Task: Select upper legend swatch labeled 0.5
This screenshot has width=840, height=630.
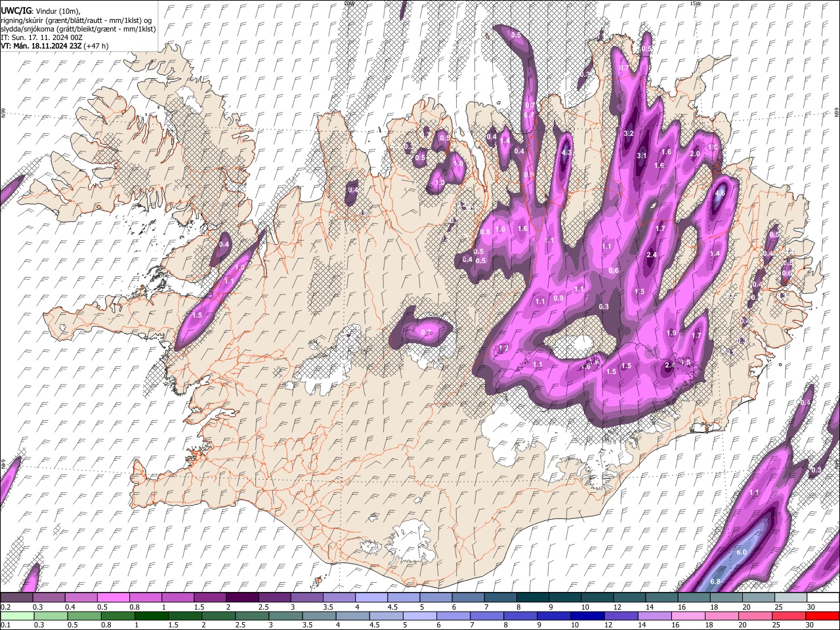Action: [113, 597]
